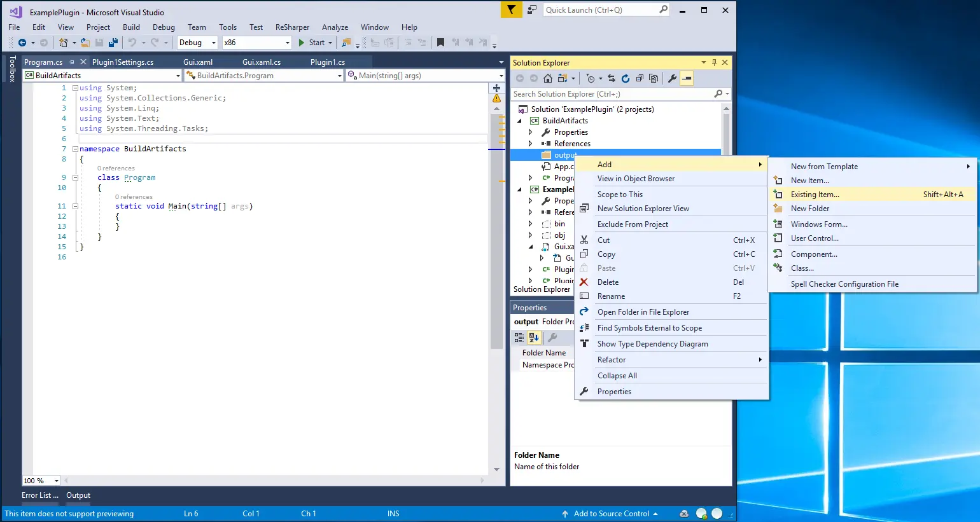Open the Main(string[] args) member dropdown

tap(501, 76)
